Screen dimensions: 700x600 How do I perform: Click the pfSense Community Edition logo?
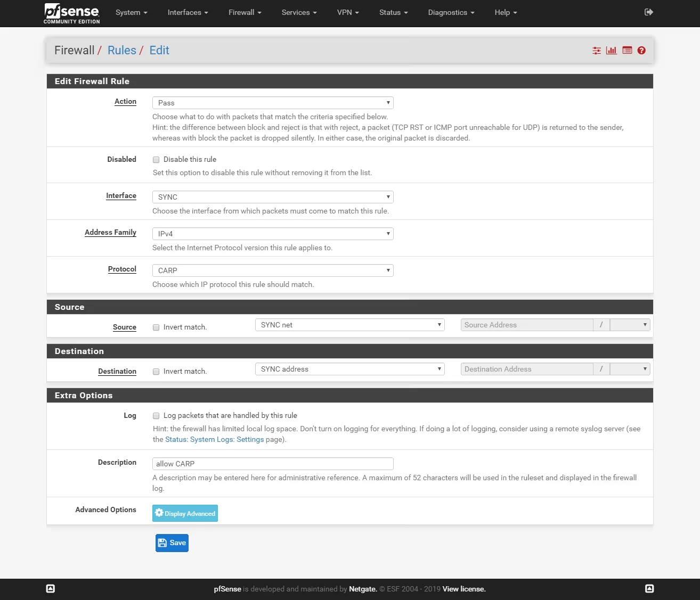pyautogui.click(x=71, y=13)
